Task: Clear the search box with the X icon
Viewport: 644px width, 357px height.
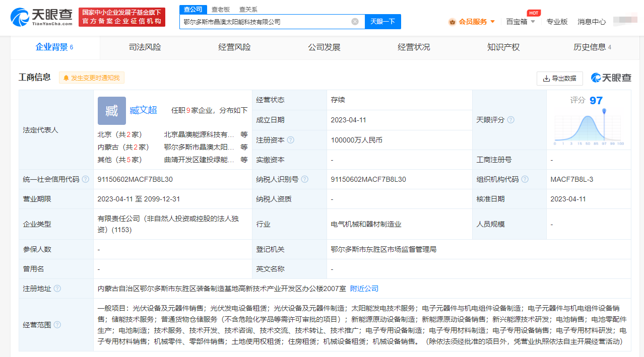Action: click(355, 22)
